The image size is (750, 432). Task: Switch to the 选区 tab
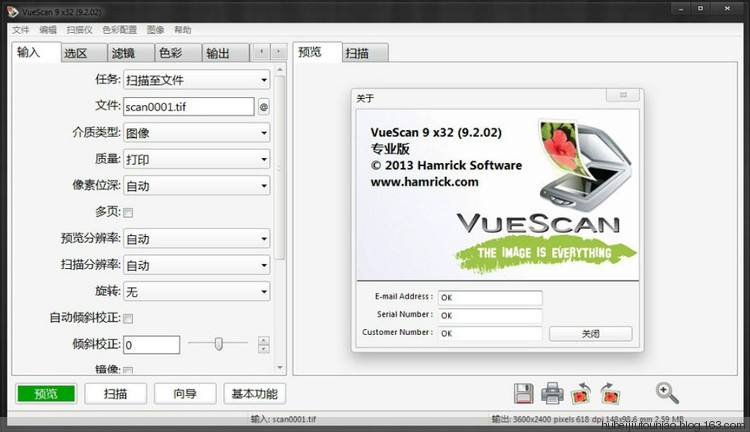(x=84, y=53)
